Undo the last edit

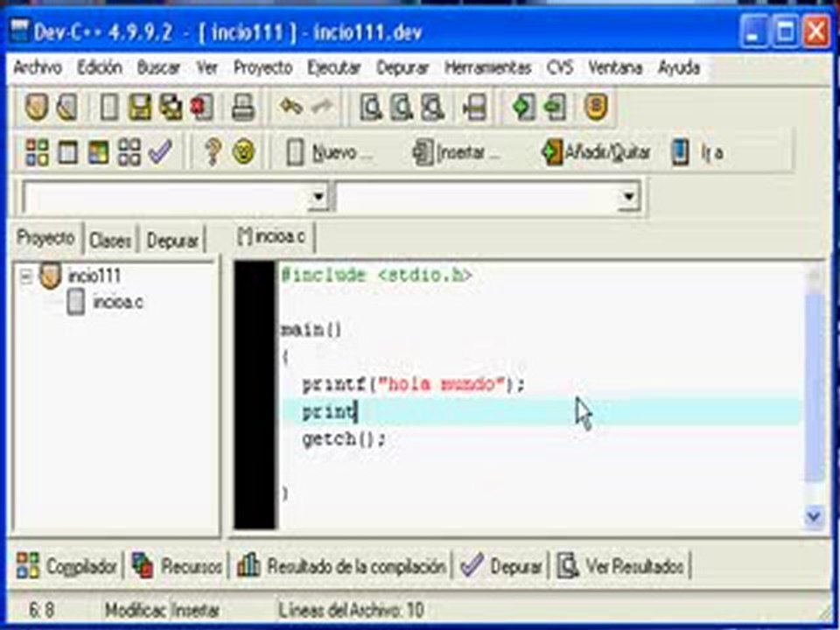click(x=290, y=107)
